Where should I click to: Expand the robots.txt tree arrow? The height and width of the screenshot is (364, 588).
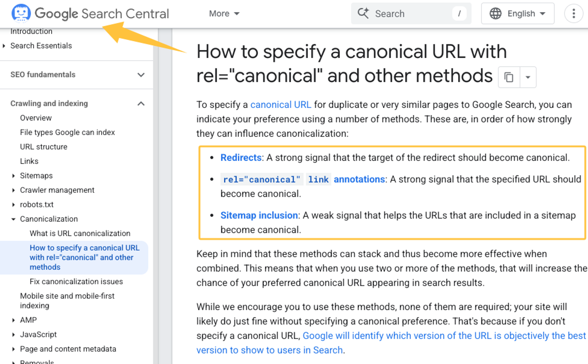14,205
